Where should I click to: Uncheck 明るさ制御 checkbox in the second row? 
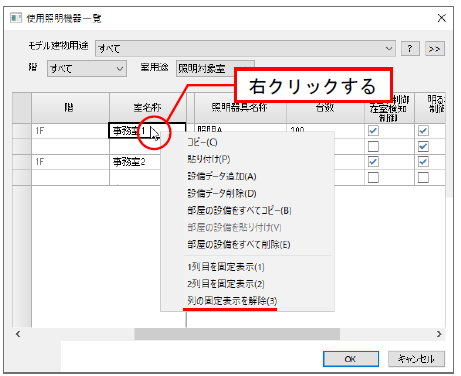coord(423,146)
